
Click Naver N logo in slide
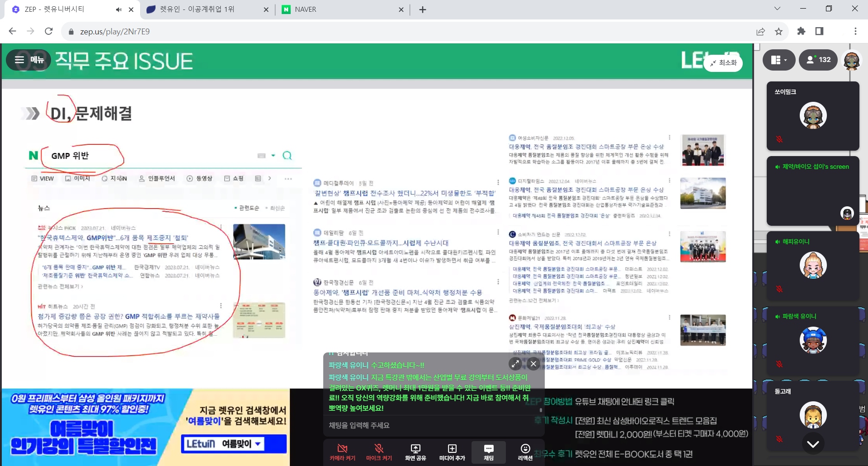pos(33,156)
